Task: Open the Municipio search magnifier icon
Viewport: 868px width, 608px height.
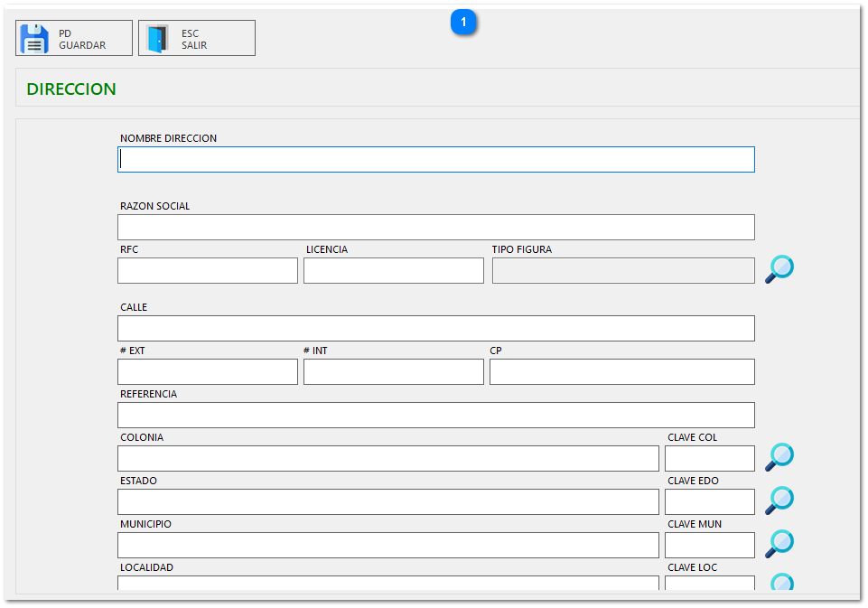Action: click(779, 544)
